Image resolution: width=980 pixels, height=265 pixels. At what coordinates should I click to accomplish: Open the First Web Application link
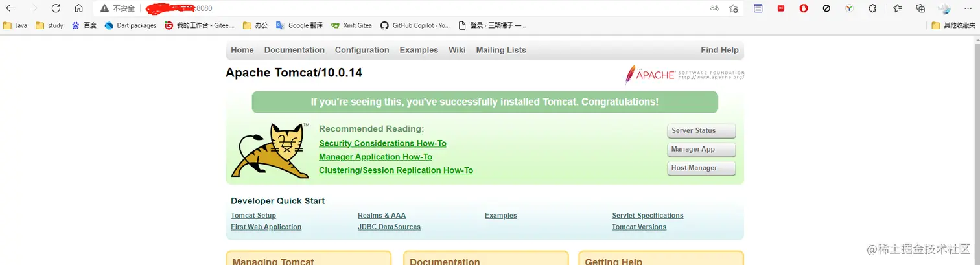pyautogui.click(x=266, y=227)
